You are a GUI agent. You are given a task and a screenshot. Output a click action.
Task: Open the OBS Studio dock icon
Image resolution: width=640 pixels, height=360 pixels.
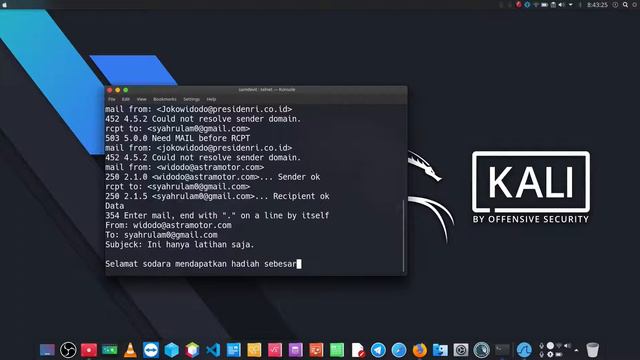click(68, 350)
